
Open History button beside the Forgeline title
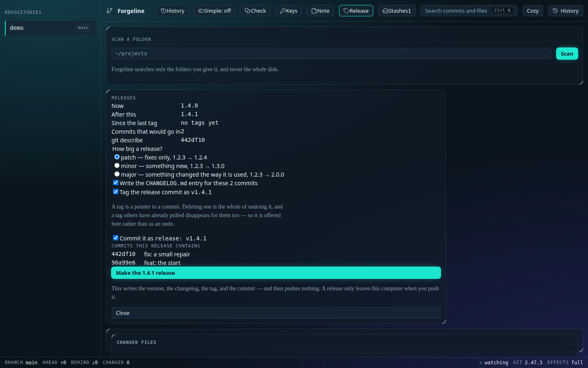point(172,11)
